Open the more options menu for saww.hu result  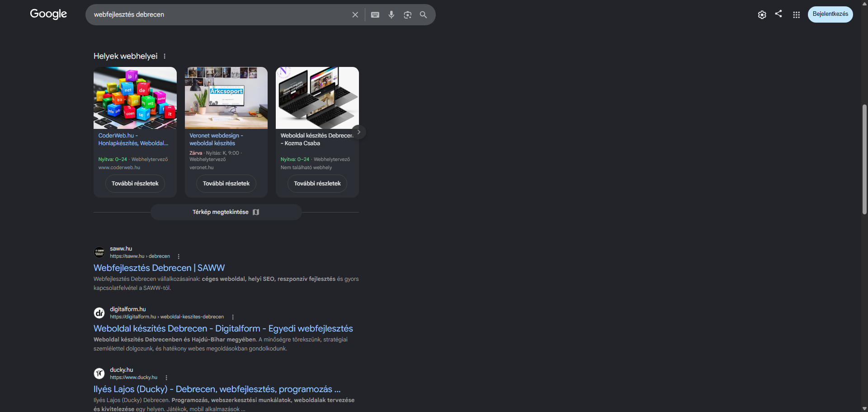pos(179,256)
